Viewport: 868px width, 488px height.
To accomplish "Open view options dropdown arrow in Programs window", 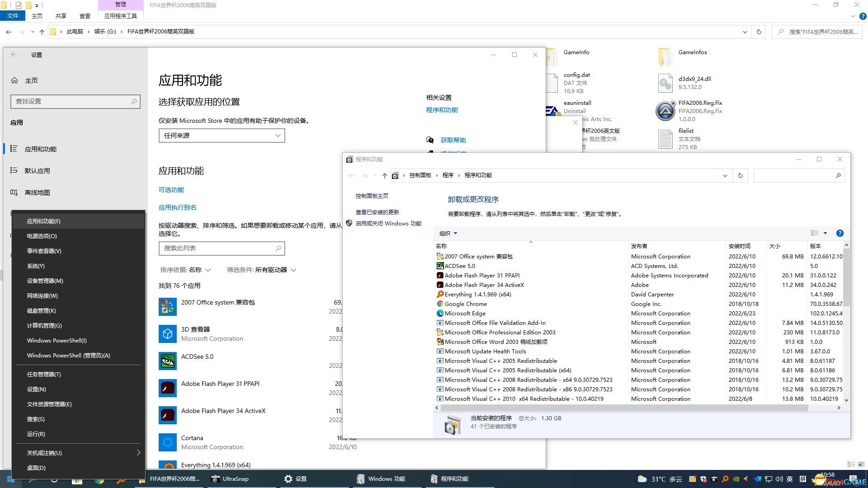I will (x=825, y=233).
